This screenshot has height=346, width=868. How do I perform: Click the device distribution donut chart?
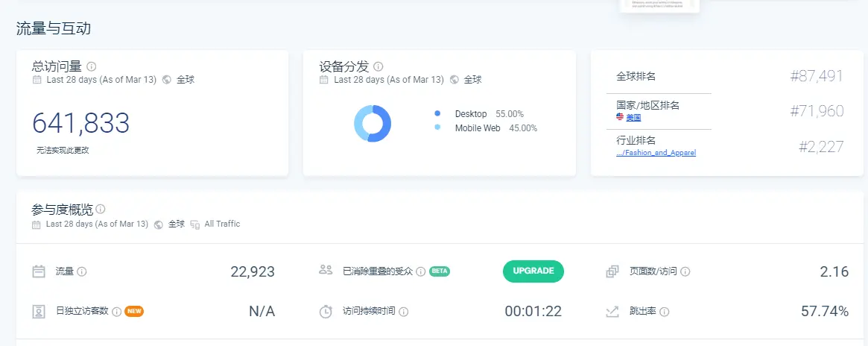click(x=372, y=123)
